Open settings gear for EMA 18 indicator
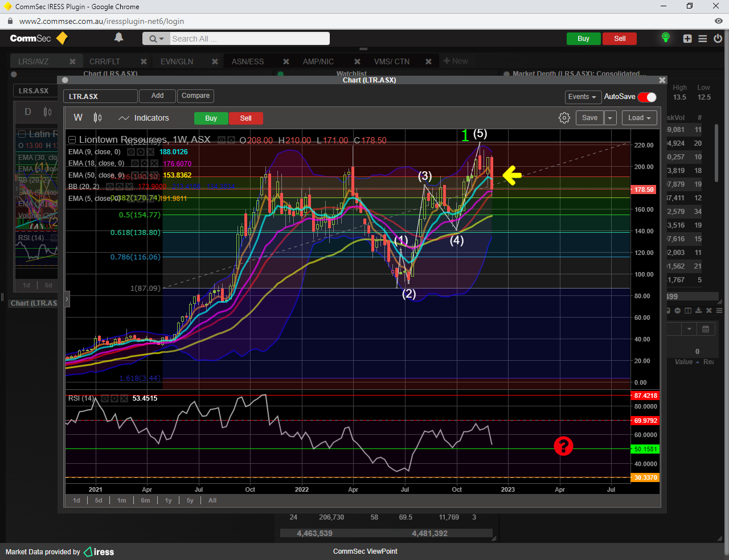The width and height of the screenshot is (729, 560). pos(145,163)
